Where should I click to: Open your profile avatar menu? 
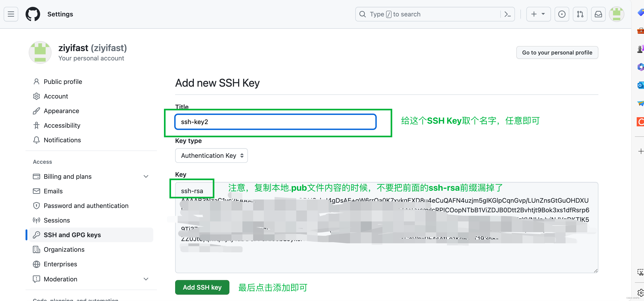click(x=616, y=14)
